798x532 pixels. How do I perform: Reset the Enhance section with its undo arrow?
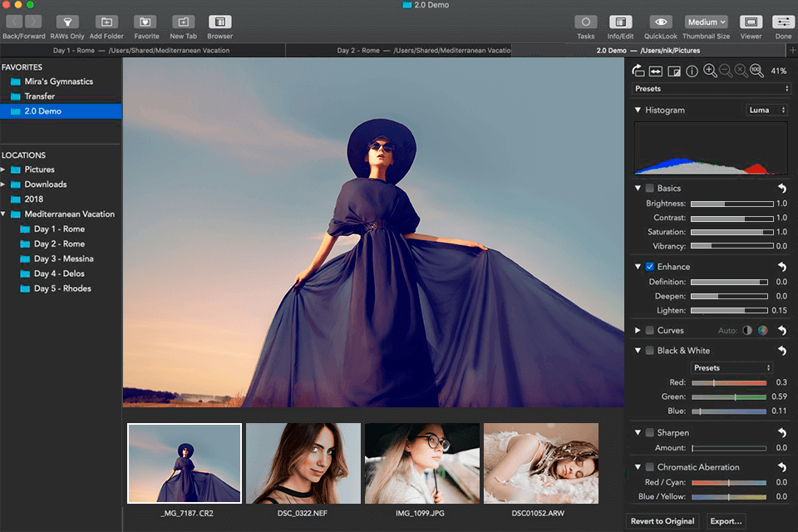781,267
